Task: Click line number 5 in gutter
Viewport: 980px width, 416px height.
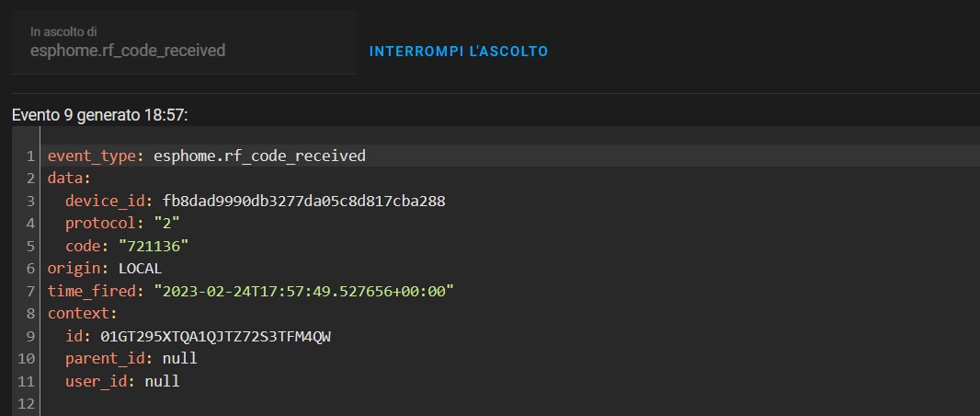Action: point(30,246)
